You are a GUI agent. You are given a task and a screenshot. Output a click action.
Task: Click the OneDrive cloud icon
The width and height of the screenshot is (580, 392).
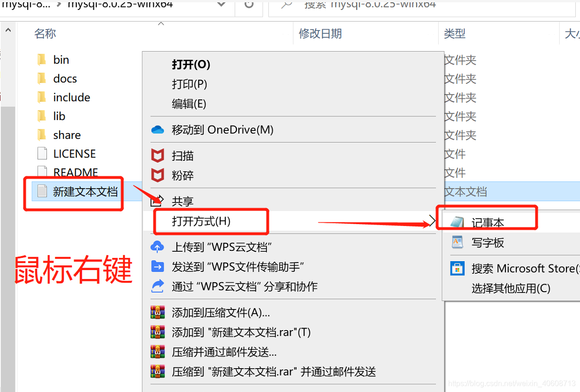click(158, 129)
